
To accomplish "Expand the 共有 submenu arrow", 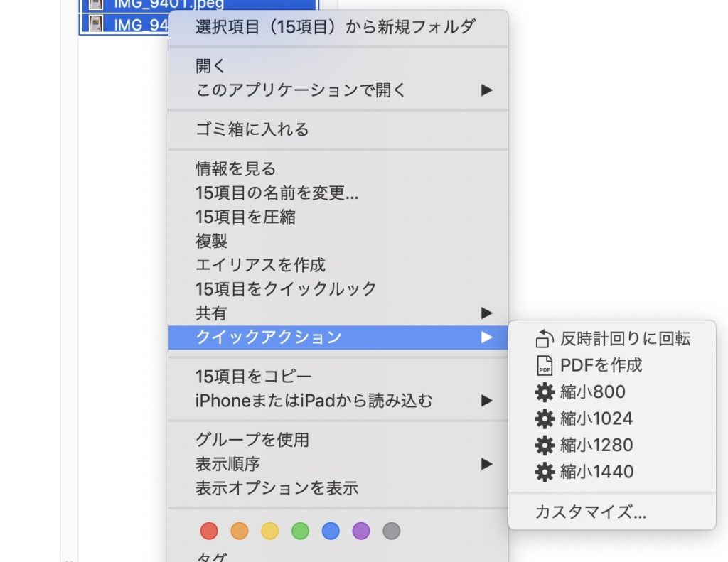I will [x=486, y=313].
